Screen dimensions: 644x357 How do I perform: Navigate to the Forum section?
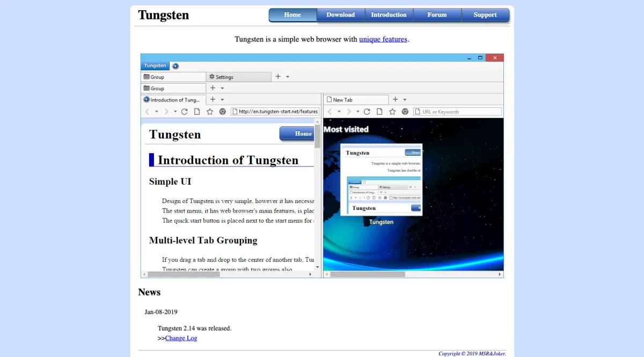tap(437, 15)
